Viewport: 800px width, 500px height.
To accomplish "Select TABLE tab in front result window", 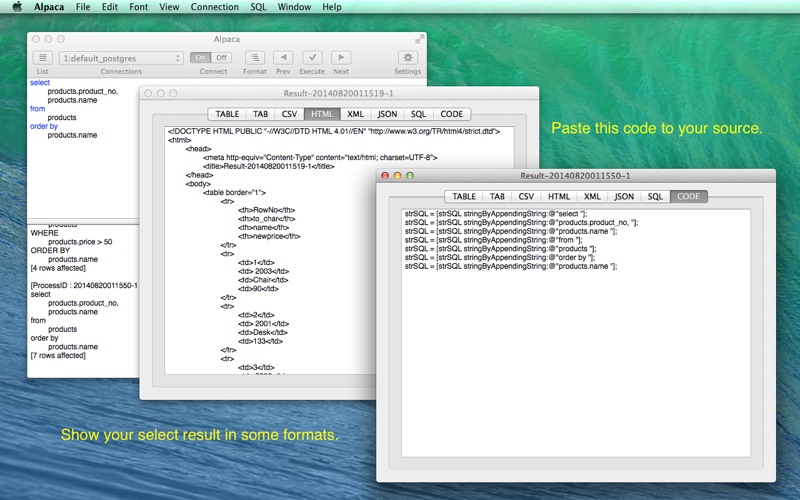I will [464, 196].
